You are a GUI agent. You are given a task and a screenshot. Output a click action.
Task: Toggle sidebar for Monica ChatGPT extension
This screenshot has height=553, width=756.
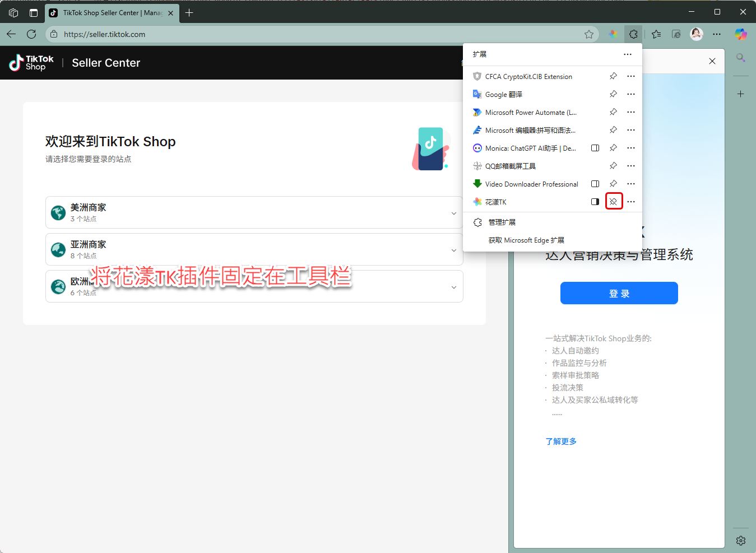tap(595, 148)
